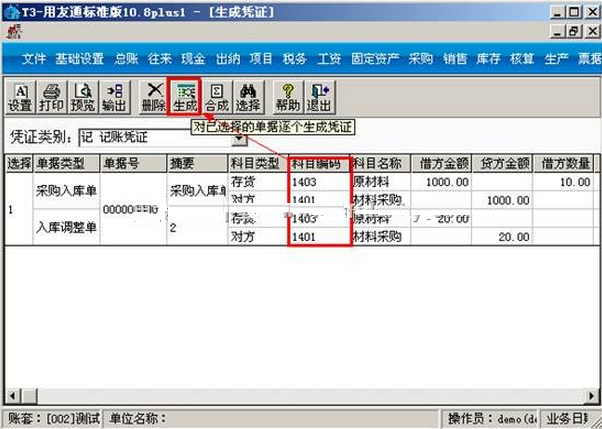
Task: Click the 退出 (Exit) toolbar icon
Action: coord(319,96)
